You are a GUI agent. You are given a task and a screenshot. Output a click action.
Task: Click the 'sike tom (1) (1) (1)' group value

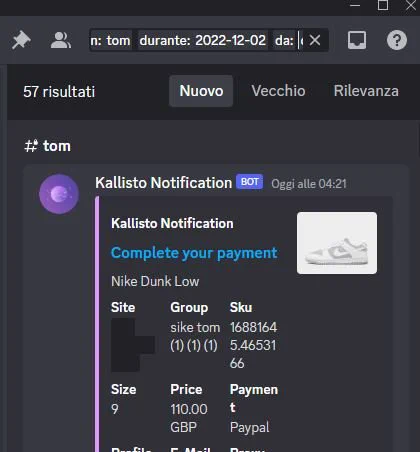pos(195,336)
